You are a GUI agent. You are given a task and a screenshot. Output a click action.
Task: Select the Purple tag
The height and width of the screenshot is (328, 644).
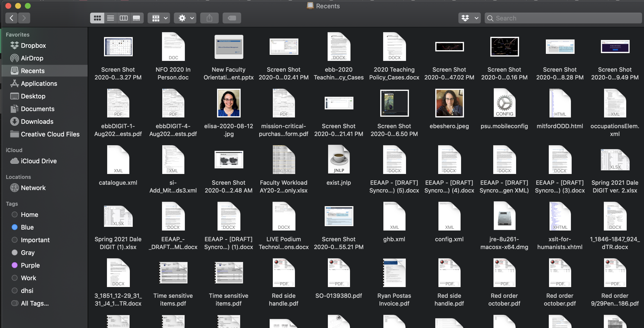coord(30,265)
